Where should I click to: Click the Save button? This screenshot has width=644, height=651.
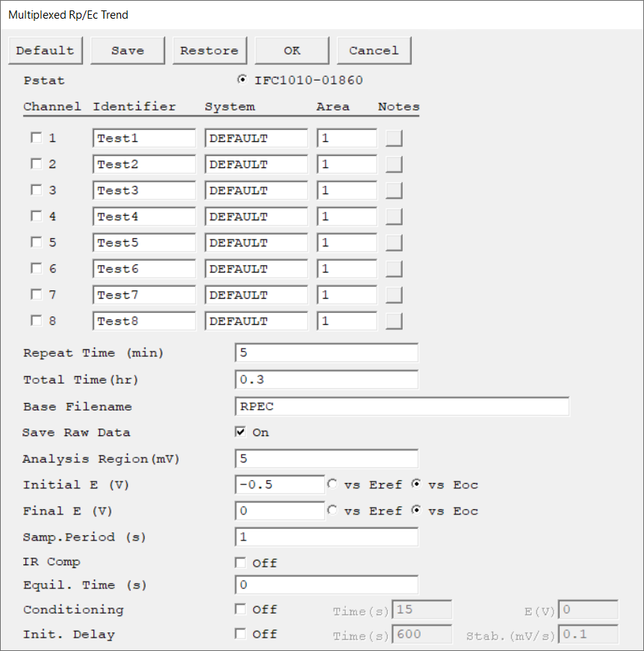pos(128,51)
